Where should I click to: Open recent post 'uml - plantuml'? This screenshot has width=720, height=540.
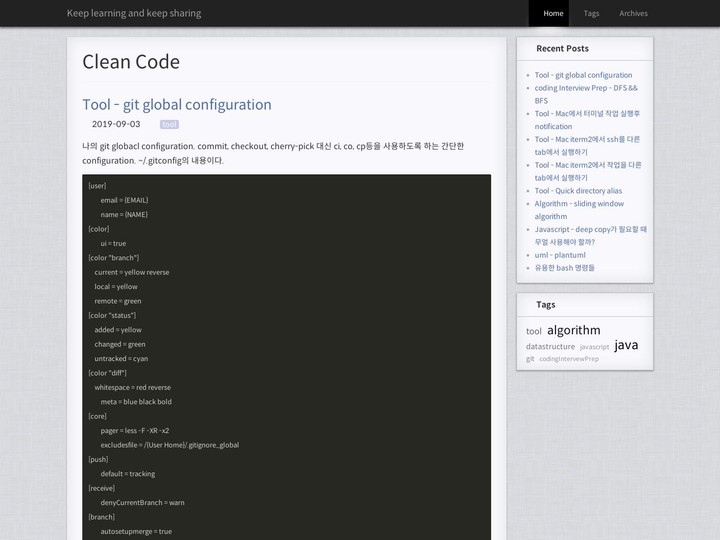(x=560, y=255)
